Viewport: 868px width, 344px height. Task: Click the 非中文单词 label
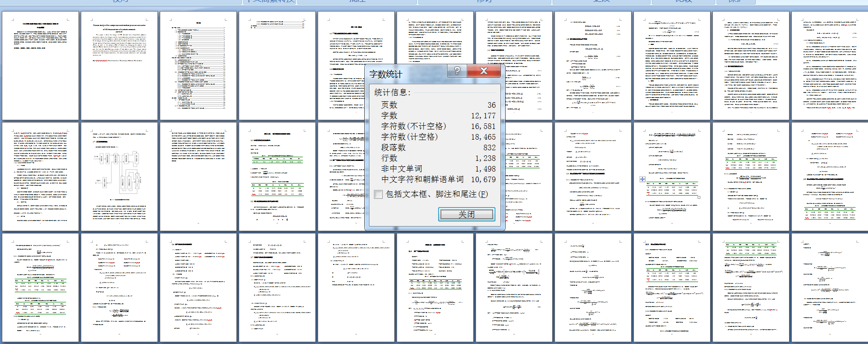(x=402, y=169)
